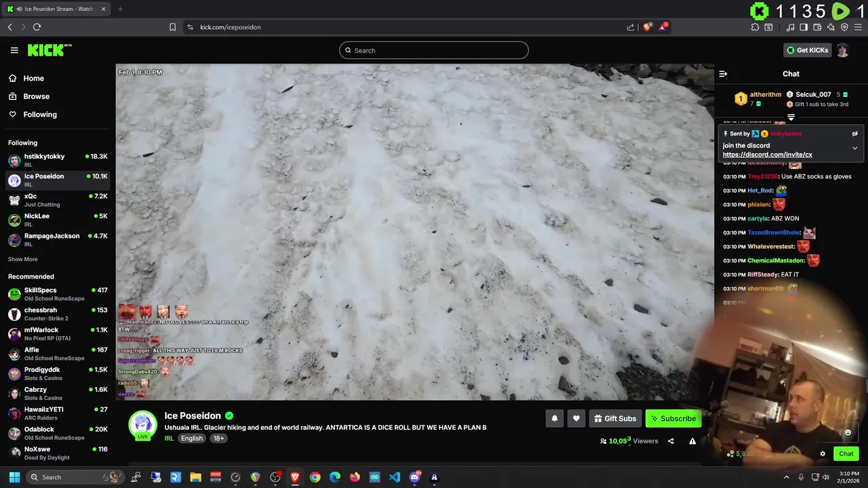Open hstikkytokky channel in Following list
This screenshot has height=488, width=868.
[x=58, y=160]
